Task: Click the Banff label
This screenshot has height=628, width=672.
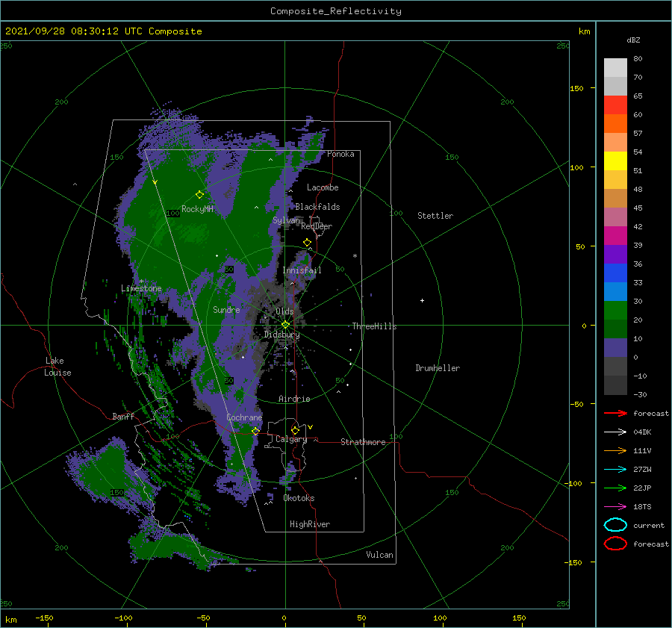Action: 123,416
